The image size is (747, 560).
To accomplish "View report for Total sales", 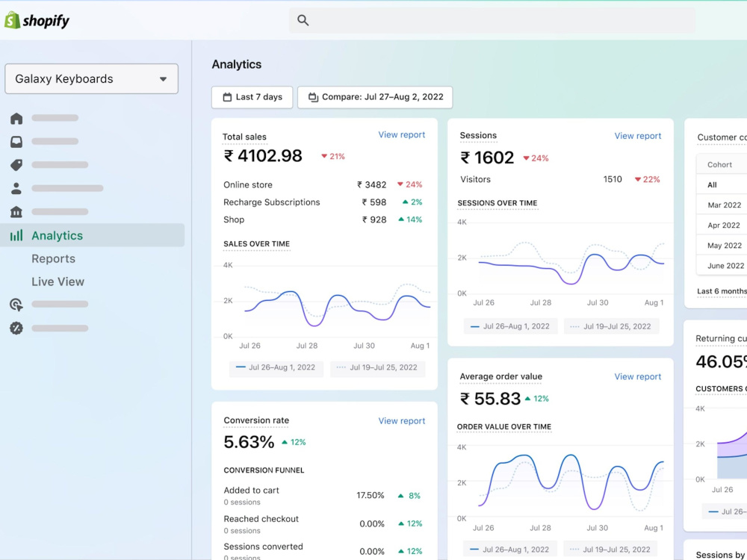I will (402, 134).
